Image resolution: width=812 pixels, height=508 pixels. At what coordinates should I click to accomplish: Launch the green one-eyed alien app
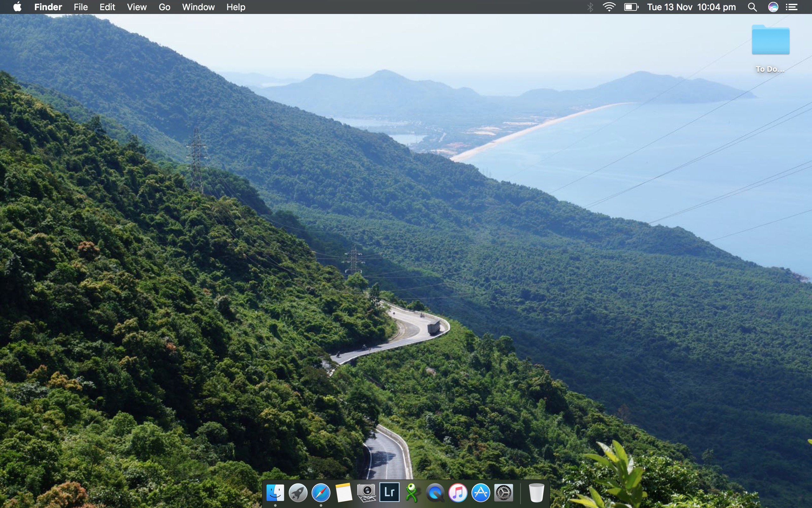pyautogui.click(x=412, y=493)
